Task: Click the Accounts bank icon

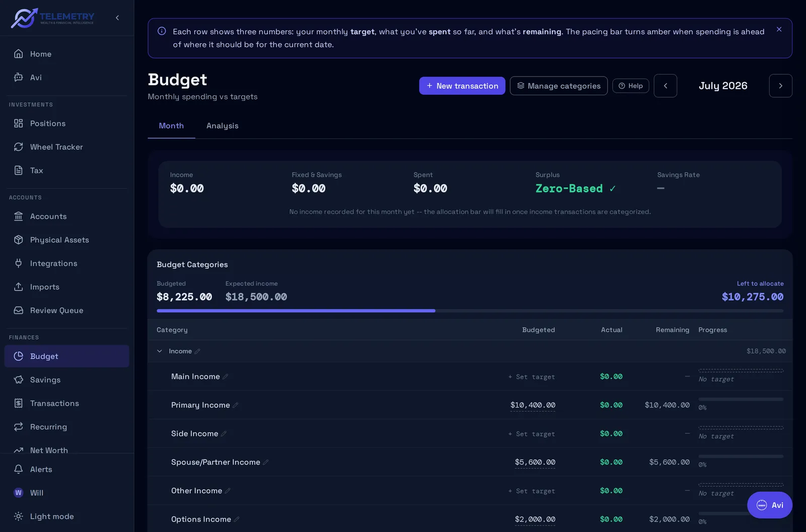Action: coord(19,217)
